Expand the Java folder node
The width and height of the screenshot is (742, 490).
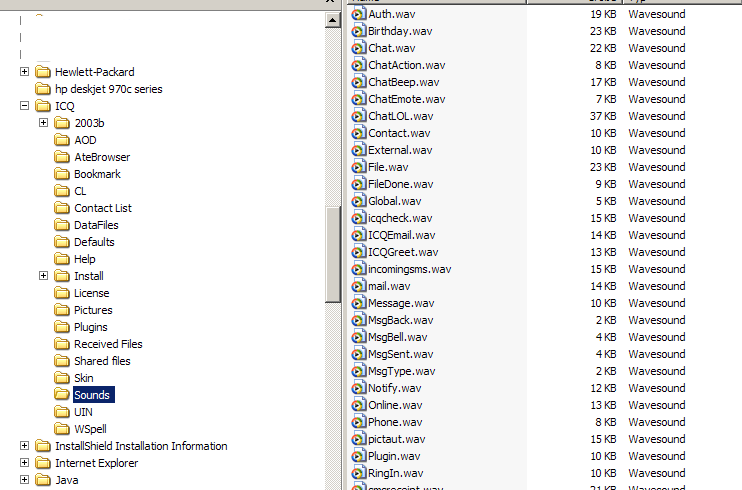click(x=24, y=480)
